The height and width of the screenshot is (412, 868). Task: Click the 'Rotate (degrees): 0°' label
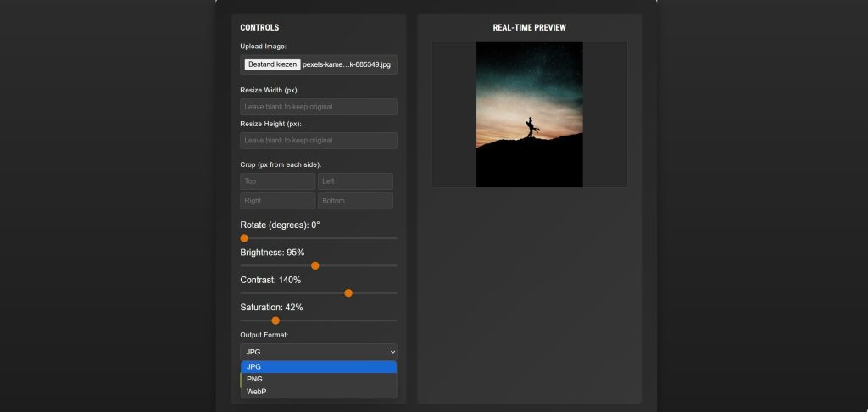pos(280,225)
